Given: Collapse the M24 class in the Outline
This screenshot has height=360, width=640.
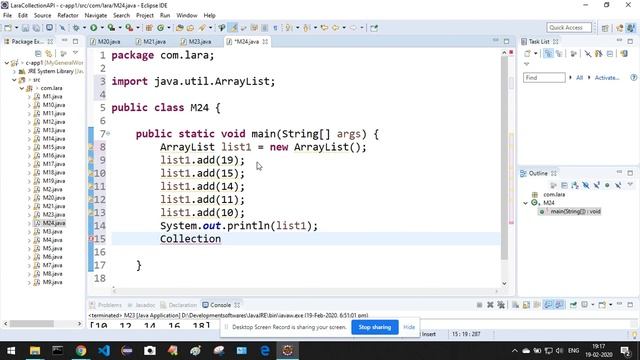Looking at the screenshot, I should click(x=526, y=203).
